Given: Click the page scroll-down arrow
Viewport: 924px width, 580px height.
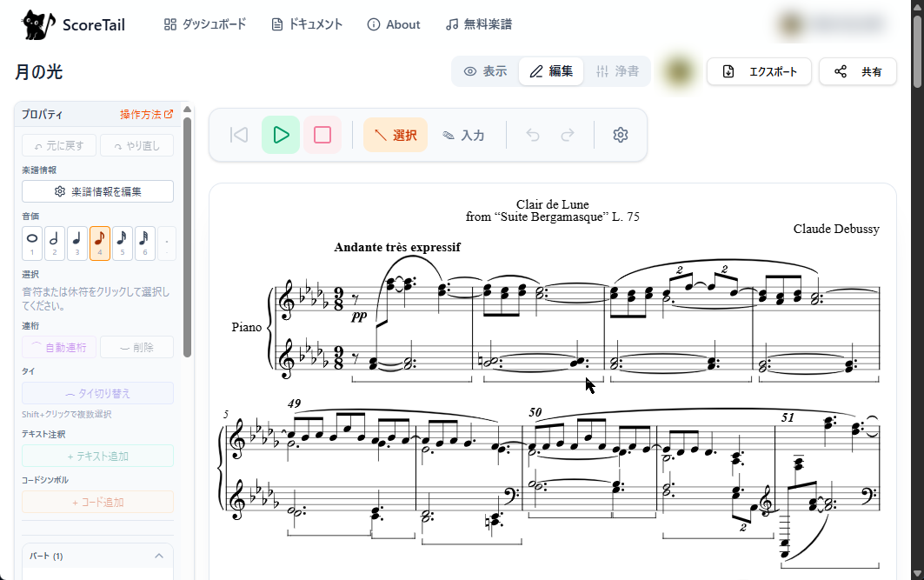Looking at the screenshot, I should coord(917,573).
